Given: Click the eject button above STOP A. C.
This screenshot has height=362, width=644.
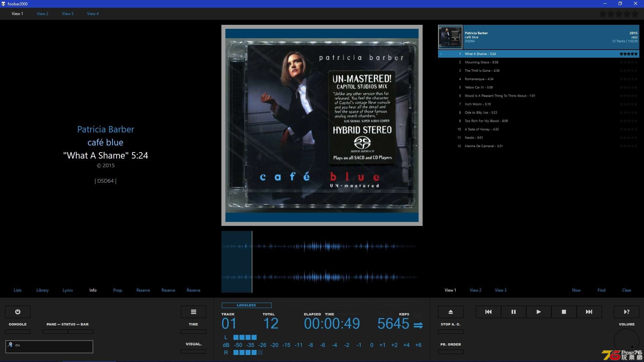Looking at the screenshot, I should point(451,312).
